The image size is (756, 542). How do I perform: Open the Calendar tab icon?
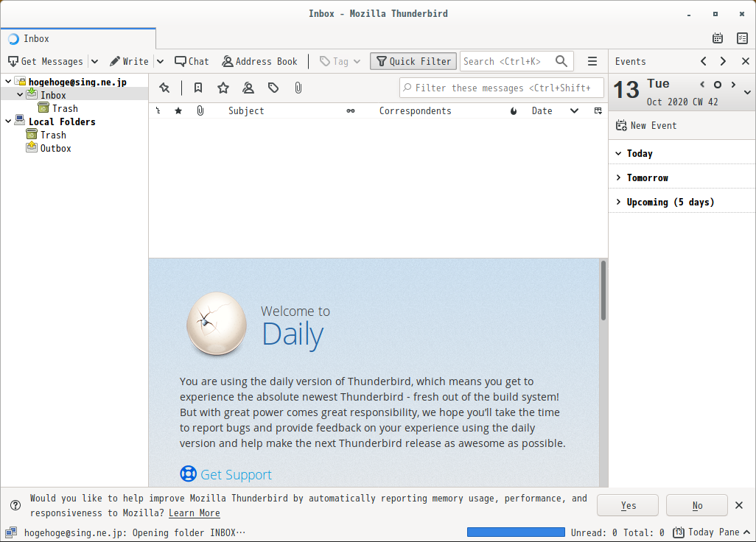click(718, 38)
